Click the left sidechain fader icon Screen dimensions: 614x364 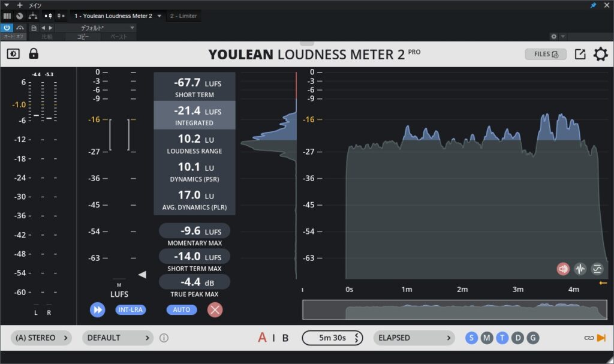pyautogui.click(x=48, y=16)
